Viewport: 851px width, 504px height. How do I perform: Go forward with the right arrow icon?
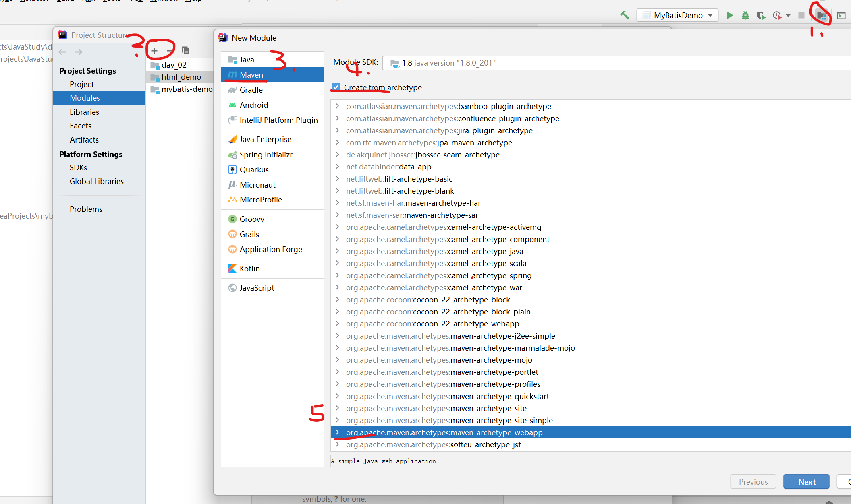(79, 52)
